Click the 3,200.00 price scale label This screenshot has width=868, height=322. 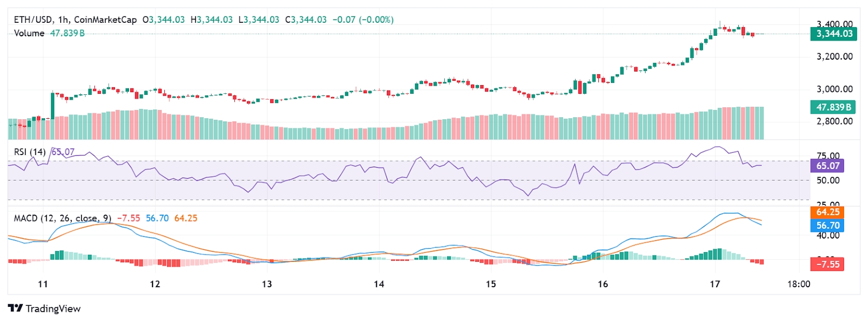click(834, 56)
